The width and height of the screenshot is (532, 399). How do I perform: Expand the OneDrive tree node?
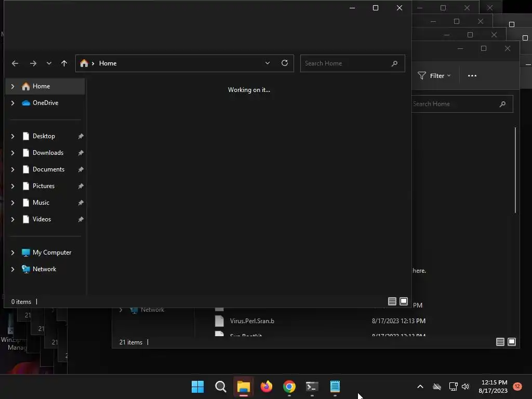12,103
